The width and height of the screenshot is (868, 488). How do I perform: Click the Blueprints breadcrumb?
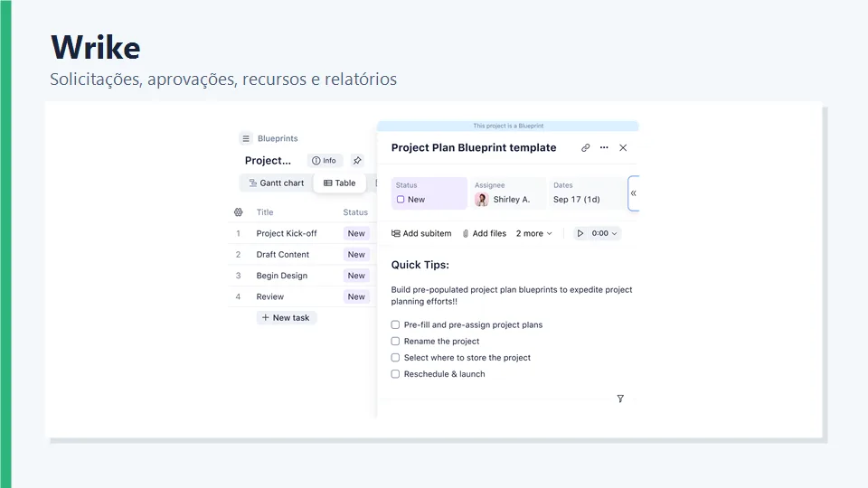click(x=278, y=138)
